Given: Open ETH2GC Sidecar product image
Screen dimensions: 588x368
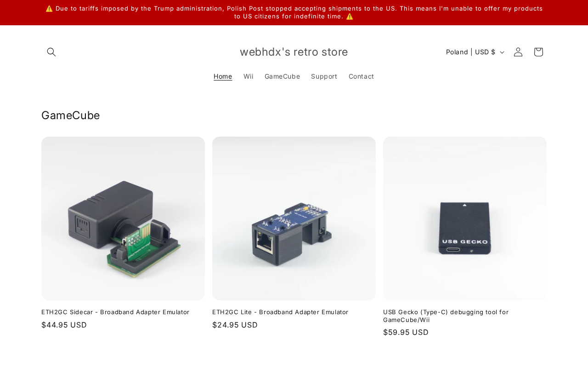Looking at the screenshot, I should [123, 218].
